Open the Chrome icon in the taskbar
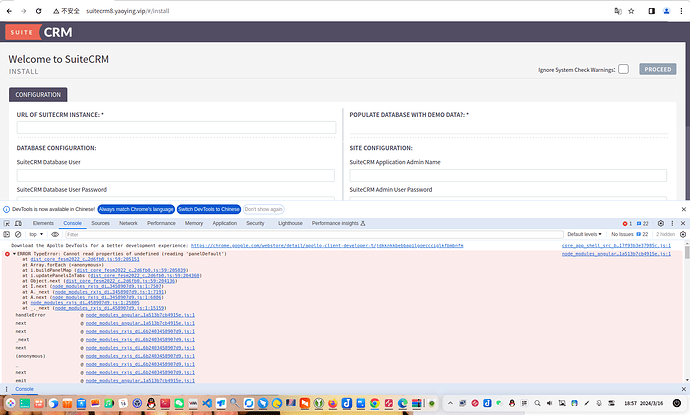This screenshot has height=415, width=690. (374, 403)
